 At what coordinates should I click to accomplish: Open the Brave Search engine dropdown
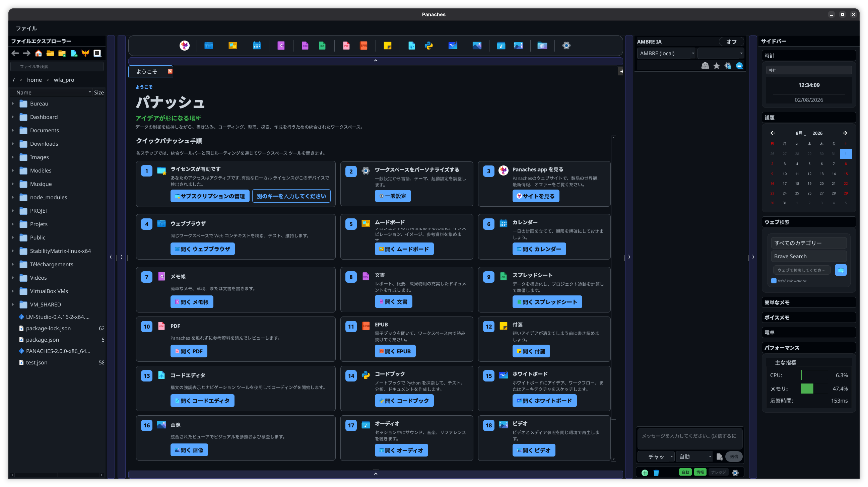coord(808,256)
